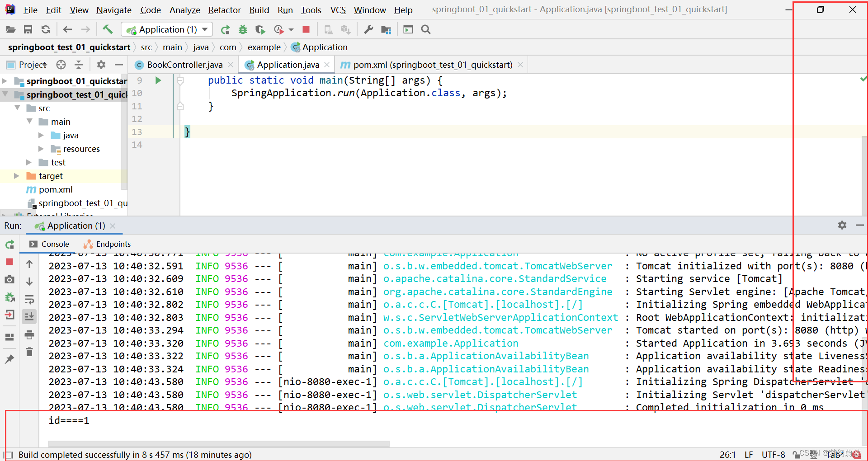This screenshot has height=461, width=868.
Task: Run with coverage using the shield icon
Action: point(260,29)
